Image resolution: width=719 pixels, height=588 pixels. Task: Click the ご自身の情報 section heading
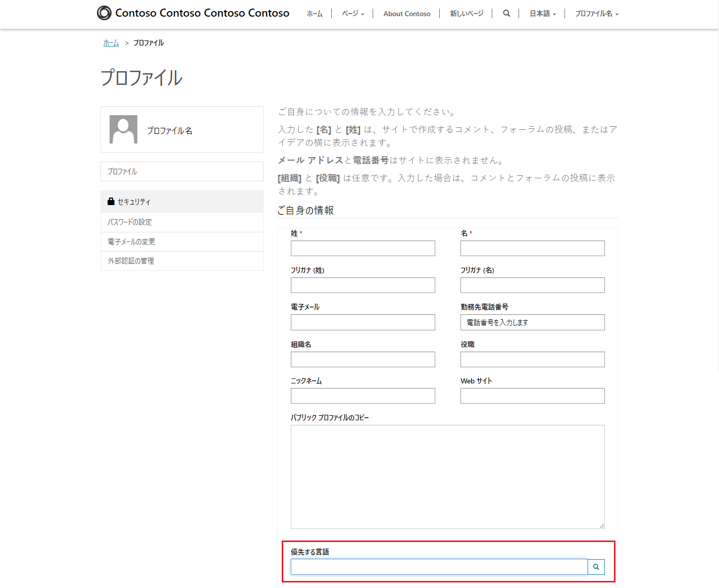pyautogui.click(x=305, y=210)
